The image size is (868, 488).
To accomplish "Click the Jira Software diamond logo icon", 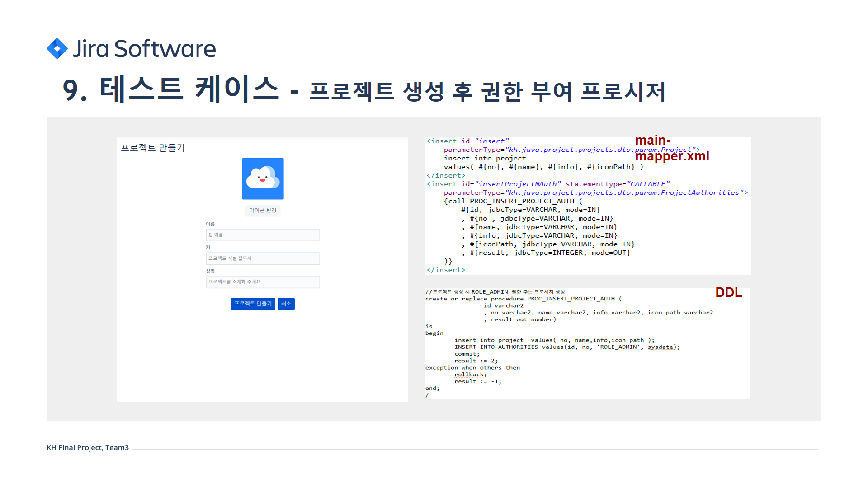I will pos(57,48).
